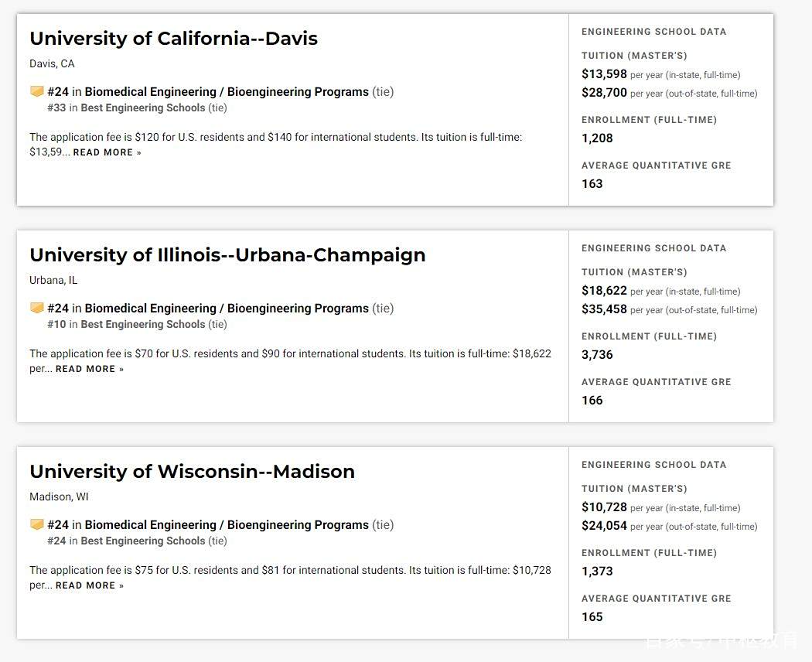Select the $13,598 in-state tuition figure
Viewport: 812px width, 662px height.
[604, 74]
